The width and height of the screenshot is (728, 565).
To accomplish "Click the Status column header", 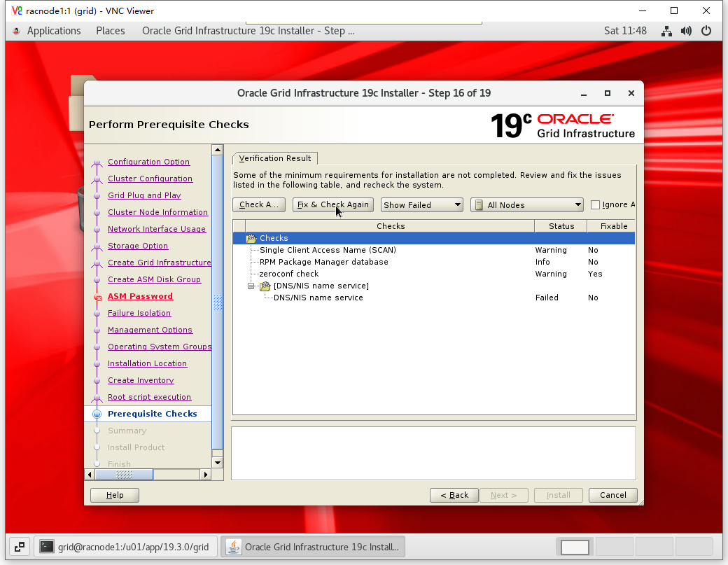I will tap(561, 226).
